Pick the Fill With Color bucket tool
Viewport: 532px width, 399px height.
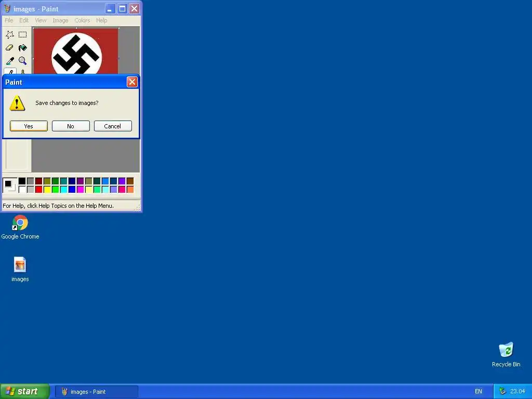click(23, 48)
